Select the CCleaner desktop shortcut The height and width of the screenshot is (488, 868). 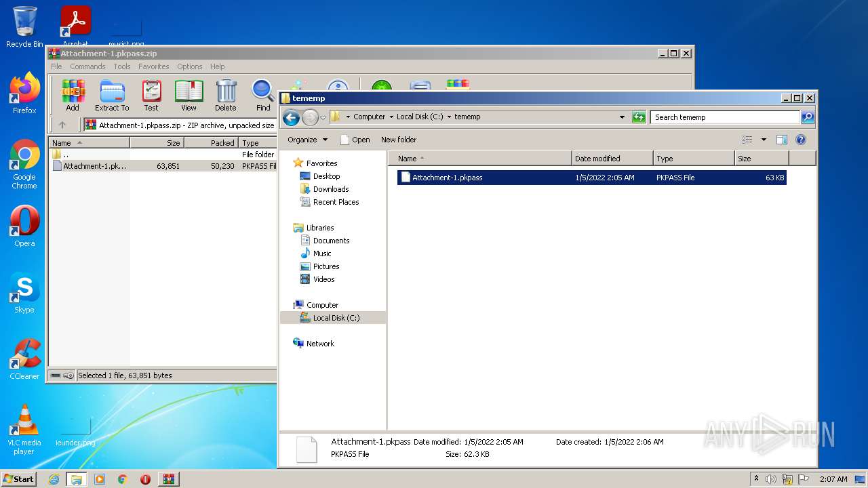point(24,359)
